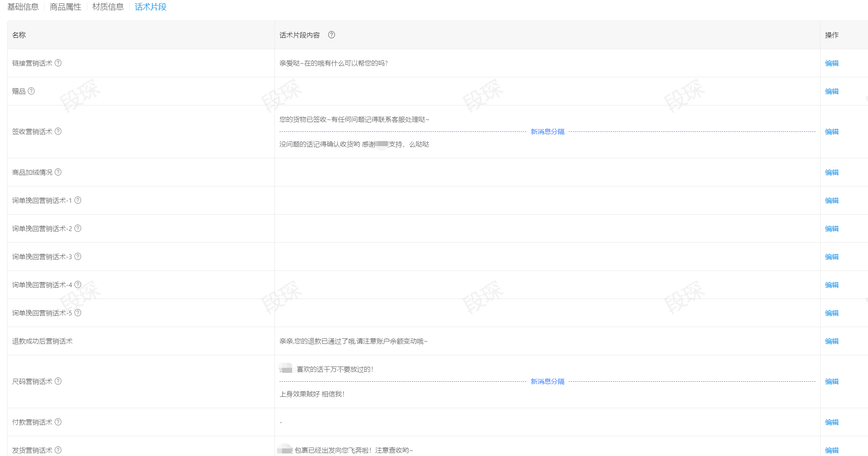The height and width of the screenshot is (456, 868).
Task: Click help icon beside 付款营销话术
Action: pyautogui.click(x=58, y=422)
